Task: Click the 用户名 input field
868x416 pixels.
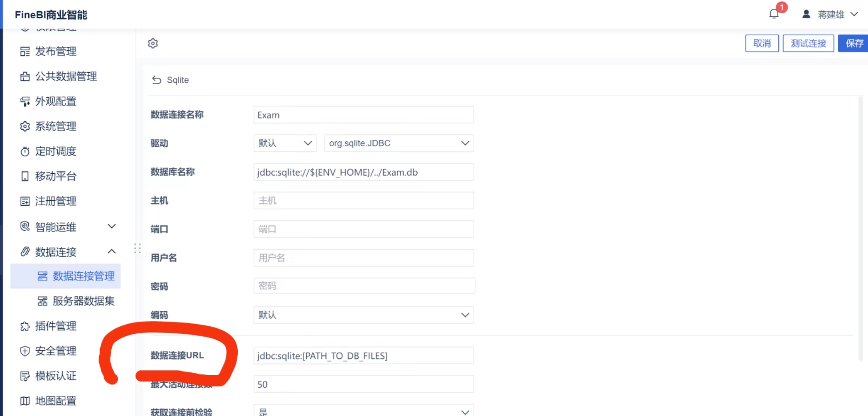Action: coord(364,258)
